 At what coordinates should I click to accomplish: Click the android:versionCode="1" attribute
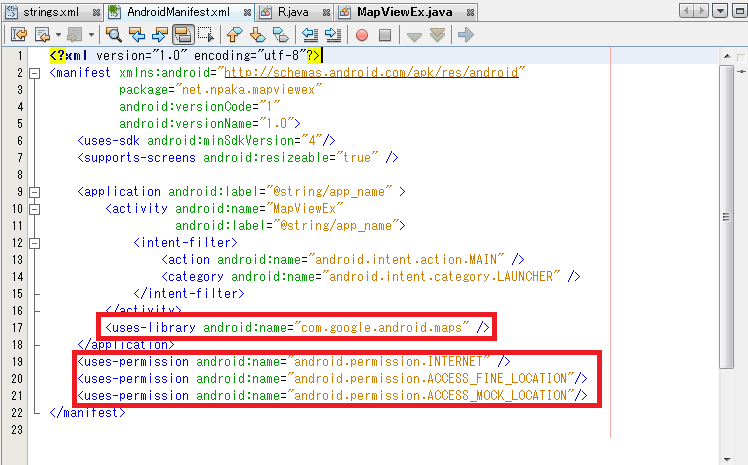(199, 106)
